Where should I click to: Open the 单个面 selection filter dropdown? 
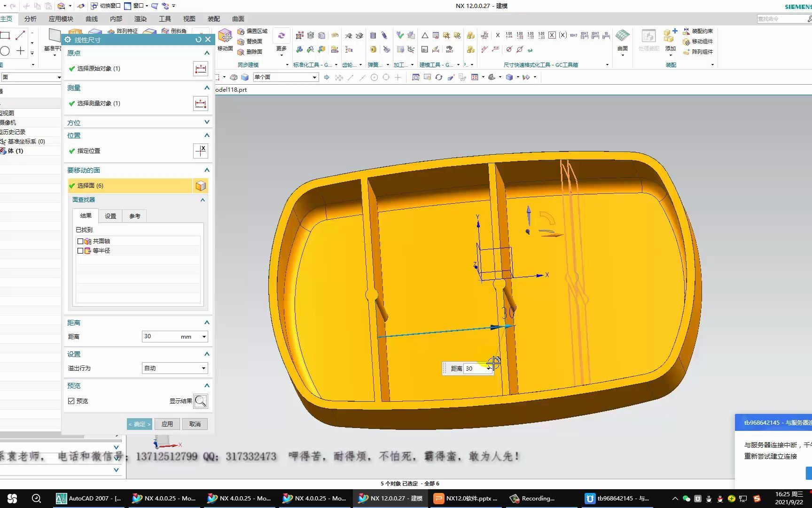[315, 77]
